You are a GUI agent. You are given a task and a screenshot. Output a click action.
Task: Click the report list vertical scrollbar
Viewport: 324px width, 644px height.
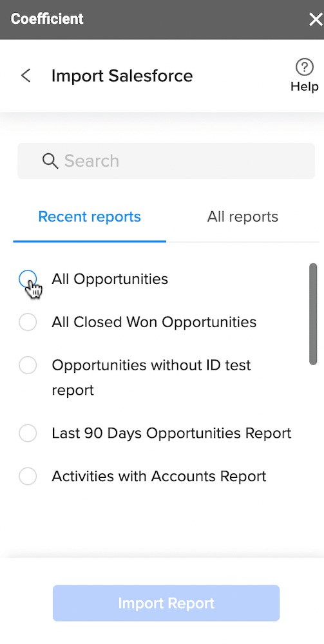pos(313,314)
